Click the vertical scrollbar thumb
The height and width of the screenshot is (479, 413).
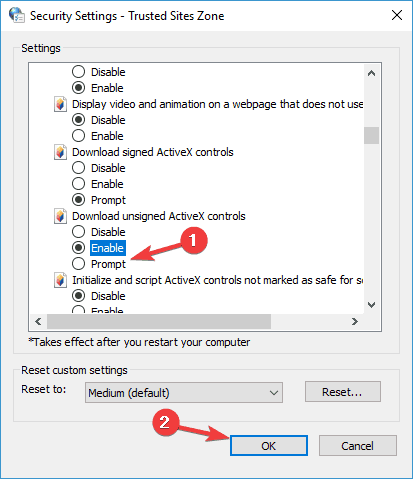tap(371, 135)
